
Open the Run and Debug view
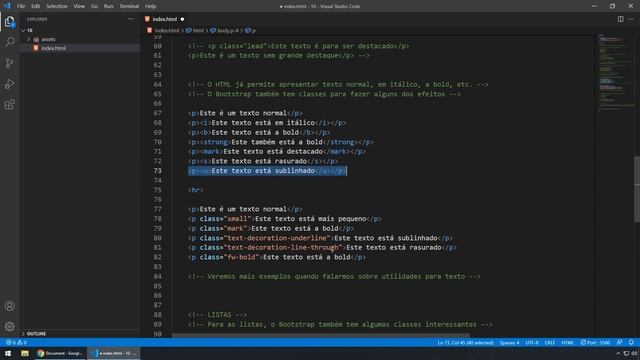point(9,84)
